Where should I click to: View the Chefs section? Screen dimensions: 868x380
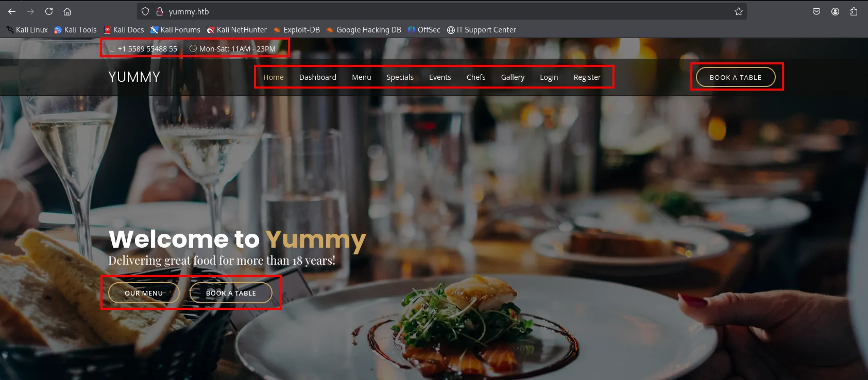click(476, 77)
